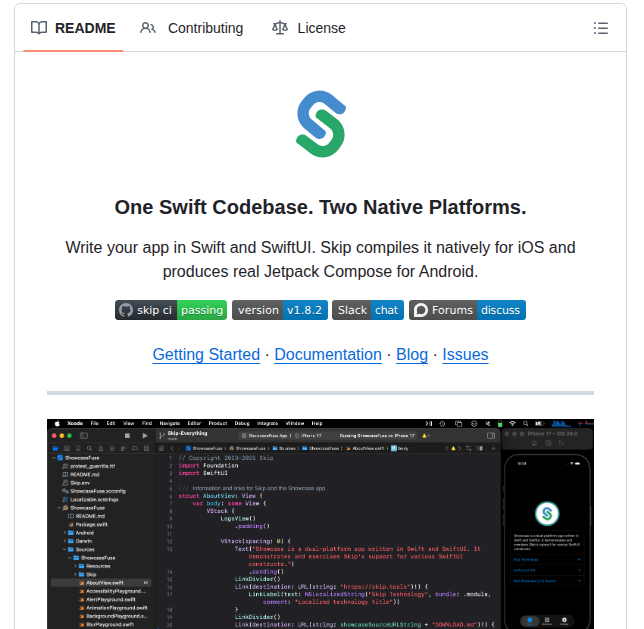
Task: Open the Slack chat badge
Action: click(368, 310)
